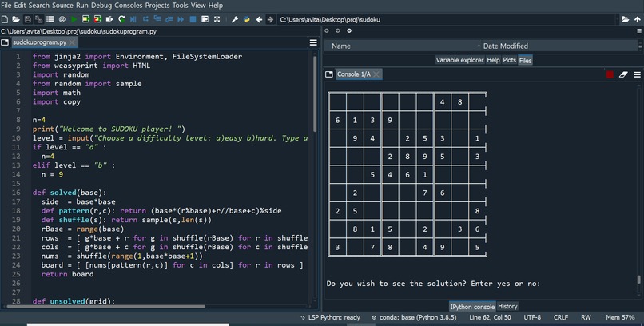Go back with the left arrow
644x326 pixels.
coord(259,19)
